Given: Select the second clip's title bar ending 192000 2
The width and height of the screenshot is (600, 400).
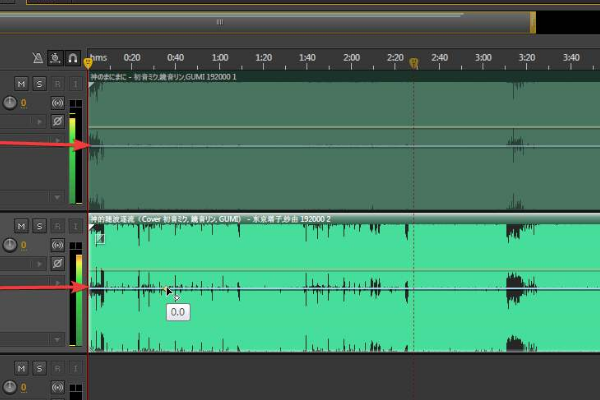Looking at the screenshot, I should tap(344, 219).
